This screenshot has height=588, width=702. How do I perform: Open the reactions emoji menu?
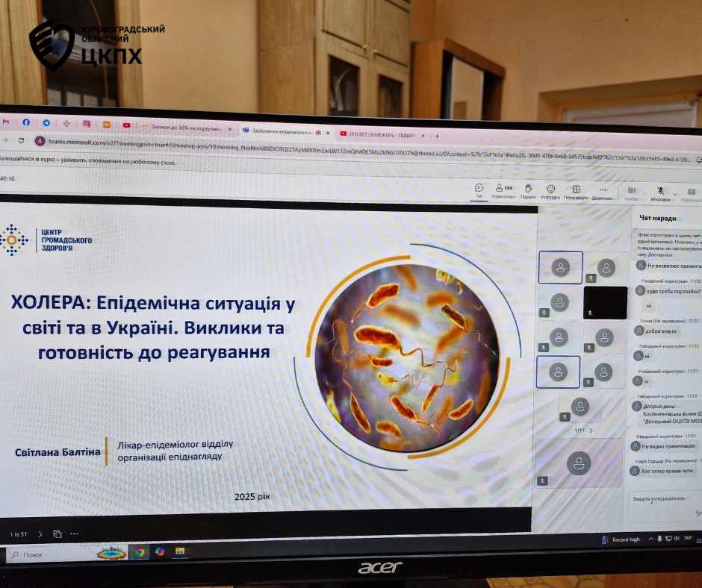tap(551, 192)
